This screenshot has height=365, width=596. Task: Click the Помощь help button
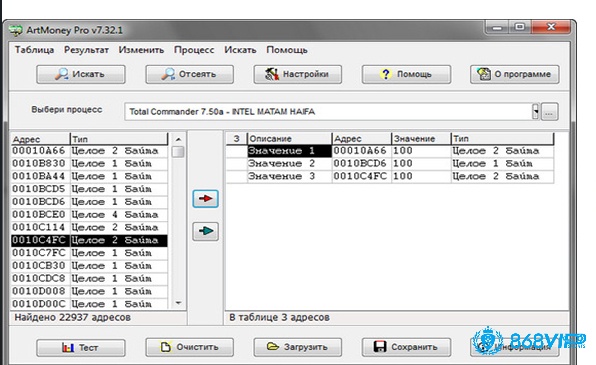(x=406, y=74)
